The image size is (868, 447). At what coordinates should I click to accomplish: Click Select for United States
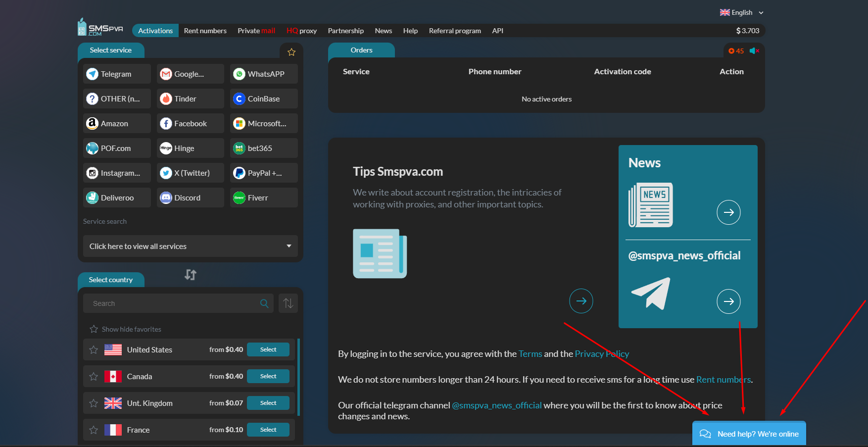[268, 349]
